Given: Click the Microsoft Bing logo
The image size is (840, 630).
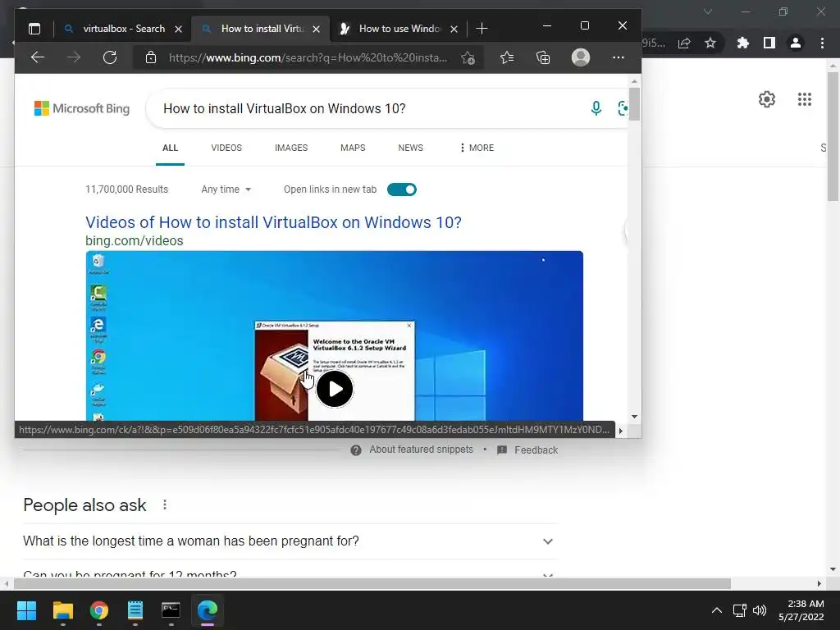Looking at the screenshot, I should click(x=82, y=108).
